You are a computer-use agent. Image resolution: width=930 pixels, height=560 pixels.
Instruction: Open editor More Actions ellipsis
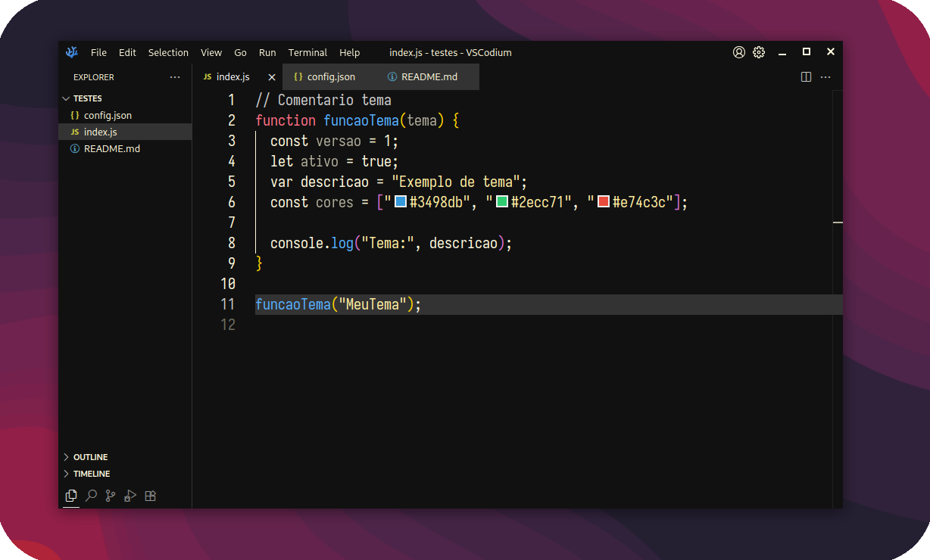pos(825,77)
